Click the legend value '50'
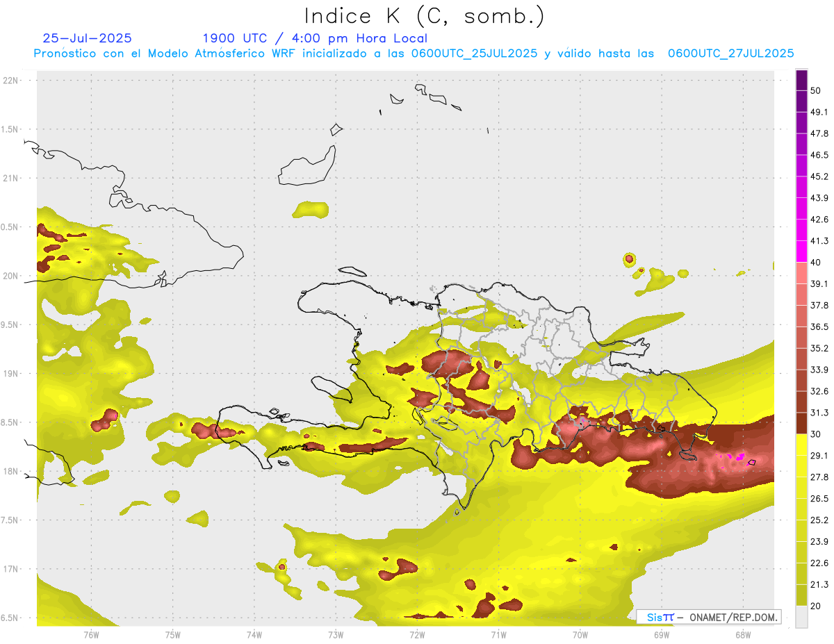This screenshot has width=834, height=644. pos(815,90)
